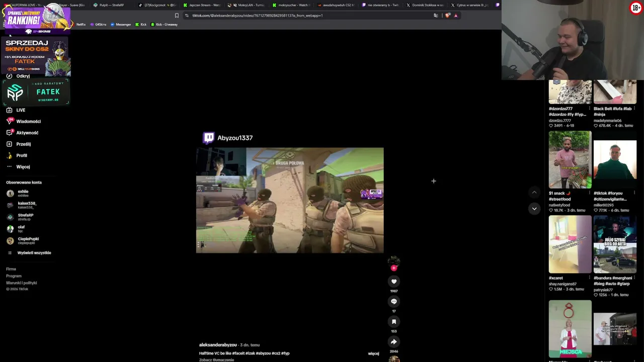Image resolution: width=644 pixels, height=362 pixels.
Task: Open followed account olaf
Action: pos(16,229)
